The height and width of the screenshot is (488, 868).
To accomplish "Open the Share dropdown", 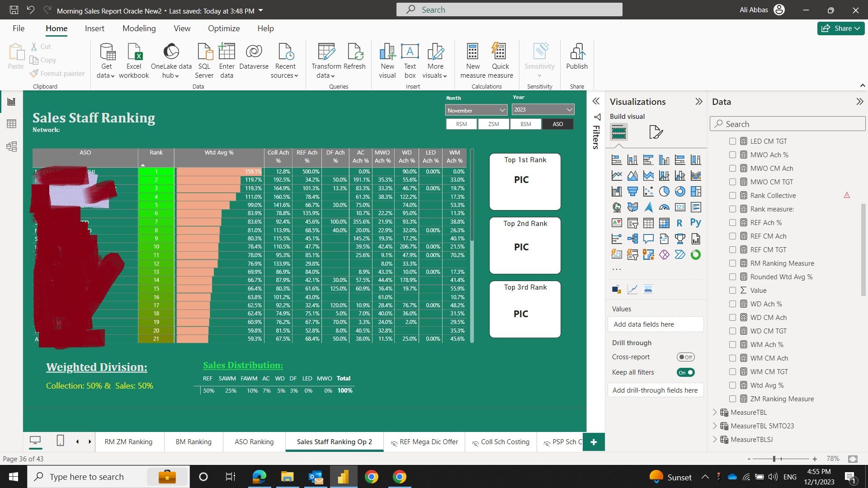I will (841, 28).
